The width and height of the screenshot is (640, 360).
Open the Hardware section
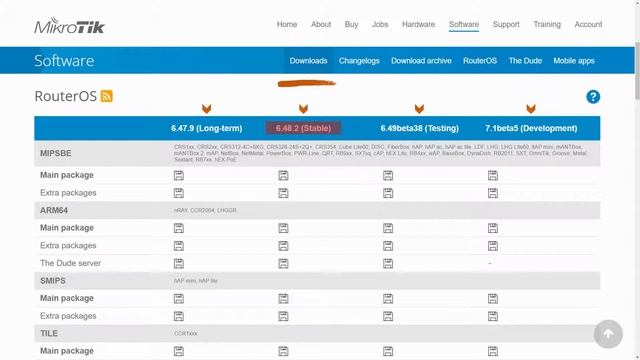click(x=418, y=24)
